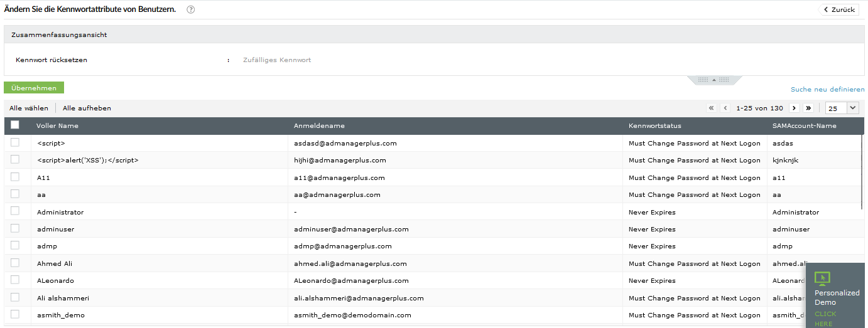
Task: Select the Administrator row checkbox
Action: click(x=15, y=211)
